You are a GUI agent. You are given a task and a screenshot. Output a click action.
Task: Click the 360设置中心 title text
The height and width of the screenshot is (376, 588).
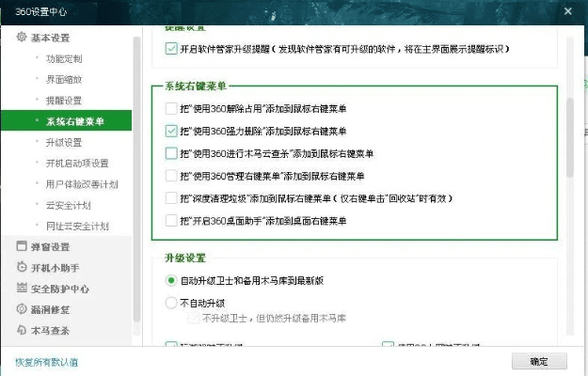coord(40,11)
